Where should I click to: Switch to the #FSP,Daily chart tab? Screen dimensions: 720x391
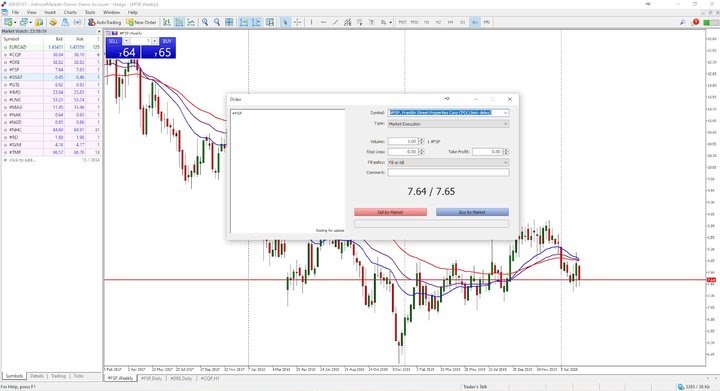click(x=151, y=379)
